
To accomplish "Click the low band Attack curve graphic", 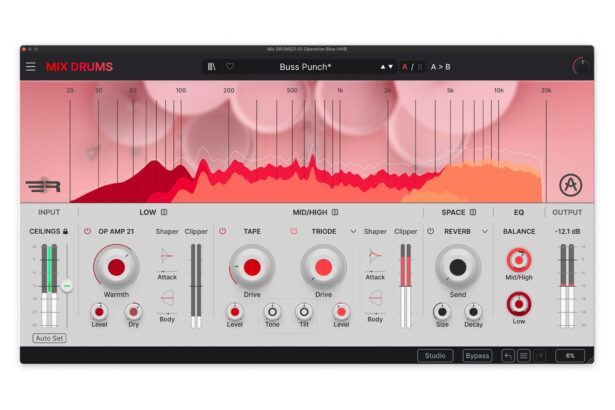I will [x=167, y=256].
